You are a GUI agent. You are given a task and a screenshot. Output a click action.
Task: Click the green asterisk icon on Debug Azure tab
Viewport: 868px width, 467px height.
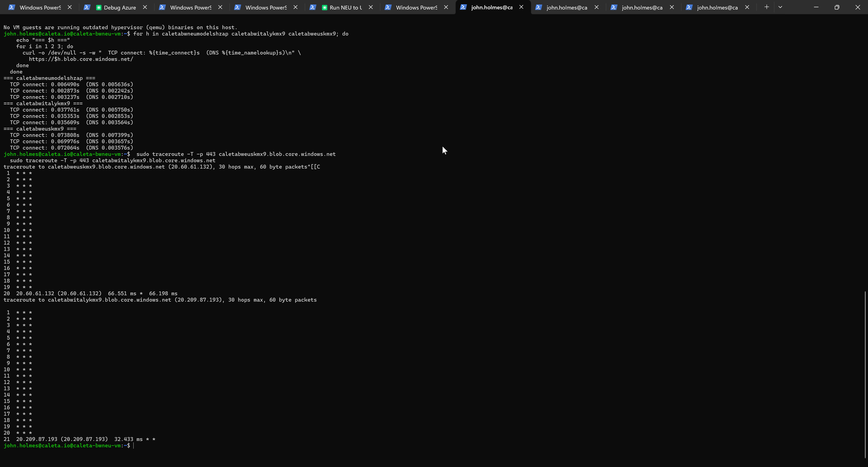pos(99,7)
